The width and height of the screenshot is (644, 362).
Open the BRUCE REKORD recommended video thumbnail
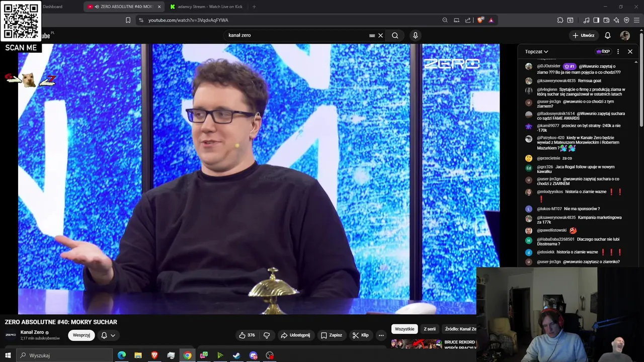coord(417,344)
